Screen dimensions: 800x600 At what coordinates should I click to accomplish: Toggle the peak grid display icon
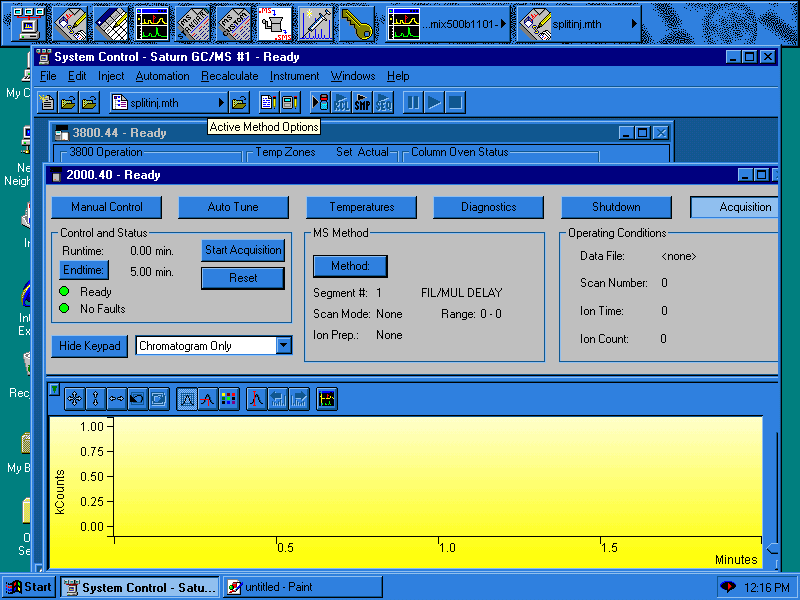click(x=187, y=399)
